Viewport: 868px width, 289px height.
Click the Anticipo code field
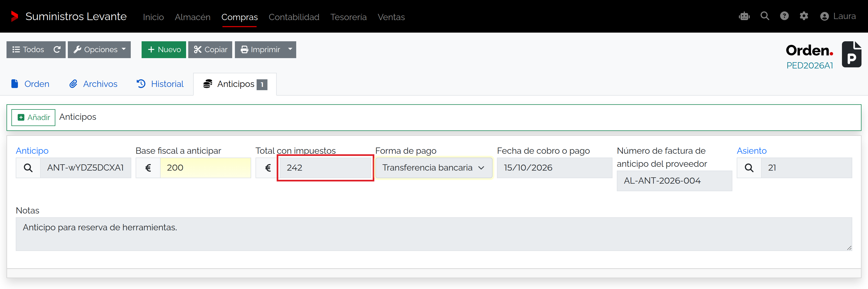(x=86, y=168)
